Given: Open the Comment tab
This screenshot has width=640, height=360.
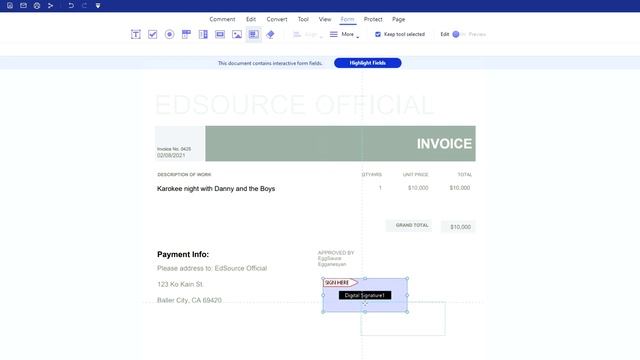Looking at the screenshot, I should tap(222, 19).
